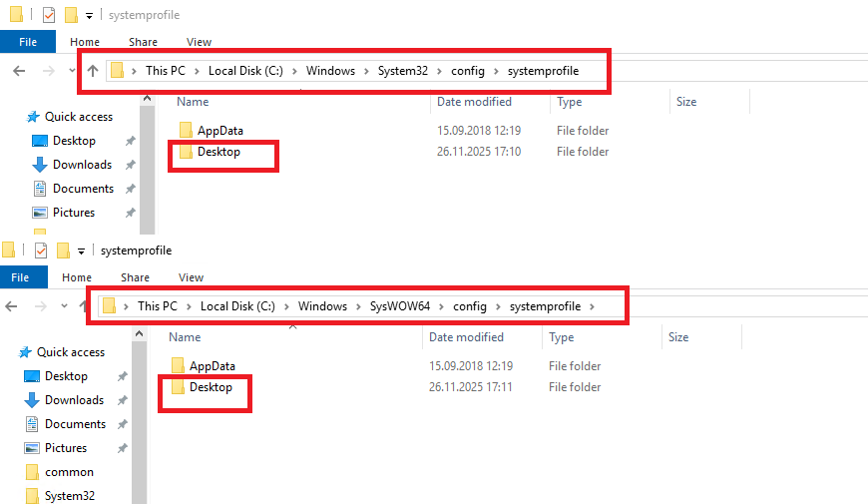The width and height of the screenshot is (868, 504).
Task: Open Desktop in bottom window sidebar
Action: point(67,376)
